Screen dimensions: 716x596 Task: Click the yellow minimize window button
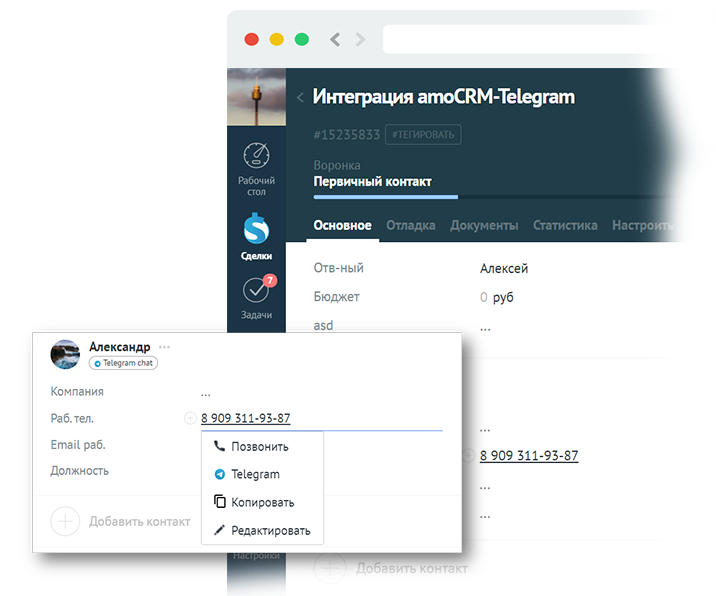(x=277, y=40)
